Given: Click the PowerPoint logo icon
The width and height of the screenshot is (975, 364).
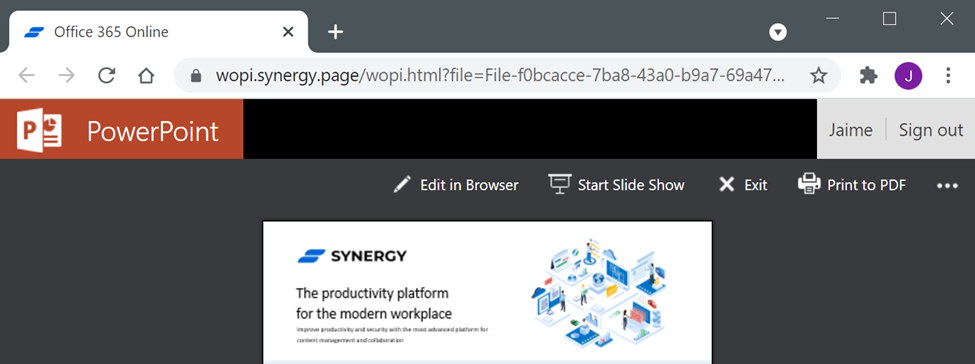Looking at the screenshot, I should coord(40,129).
